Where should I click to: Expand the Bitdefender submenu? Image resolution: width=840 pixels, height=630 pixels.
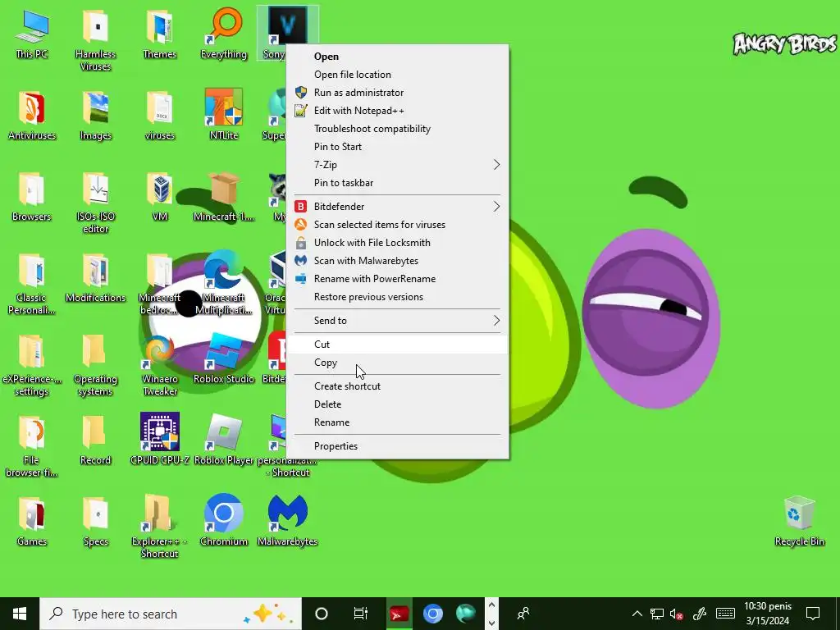pos(398,206)
